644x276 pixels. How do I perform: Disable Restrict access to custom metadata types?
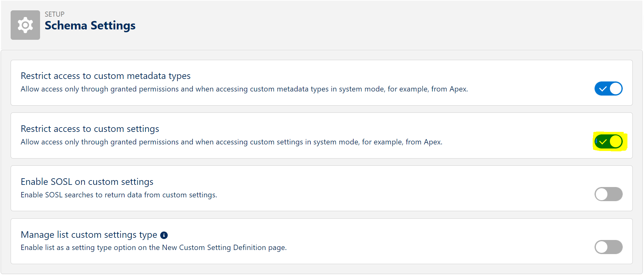point(608,89)
